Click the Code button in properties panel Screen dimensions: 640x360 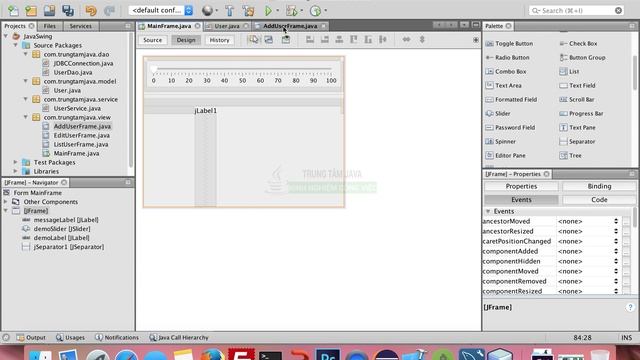click(x=599, y=200)
